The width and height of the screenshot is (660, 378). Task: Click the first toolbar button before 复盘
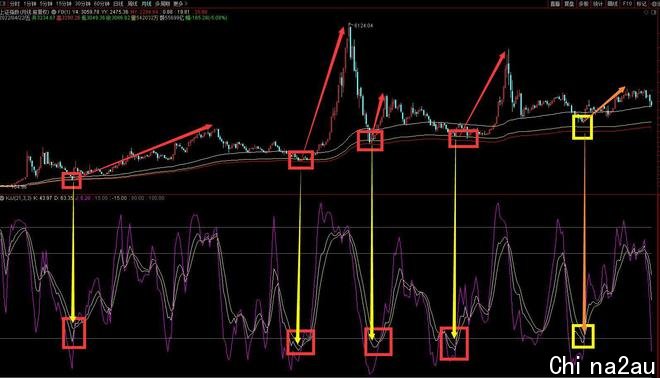tap(555, 3)
